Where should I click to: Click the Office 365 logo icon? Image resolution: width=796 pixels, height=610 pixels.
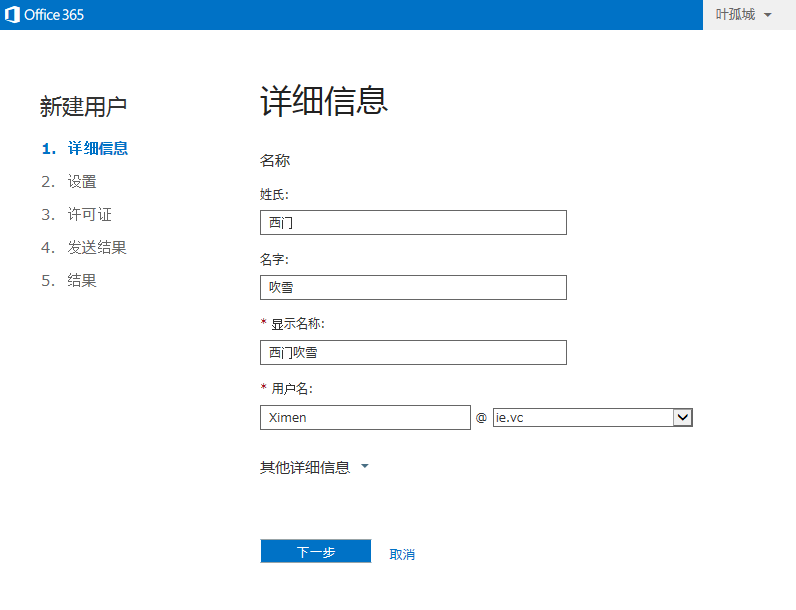tap(14, 14)
